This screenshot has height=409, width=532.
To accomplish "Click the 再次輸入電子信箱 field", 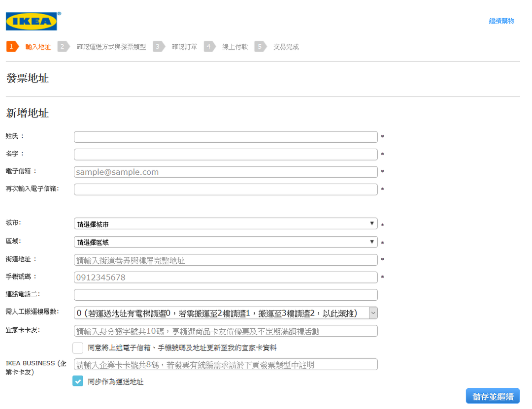I will (226, 189).
